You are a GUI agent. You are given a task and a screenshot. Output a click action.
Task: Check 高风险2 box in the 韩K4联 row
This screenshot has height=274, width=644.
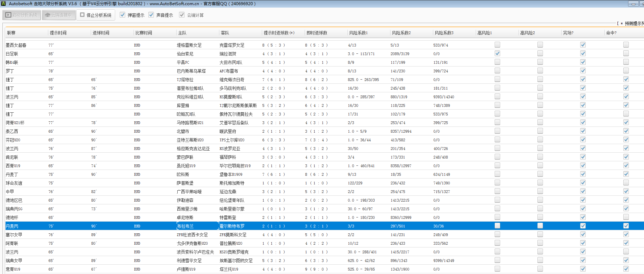click(540, 62)
